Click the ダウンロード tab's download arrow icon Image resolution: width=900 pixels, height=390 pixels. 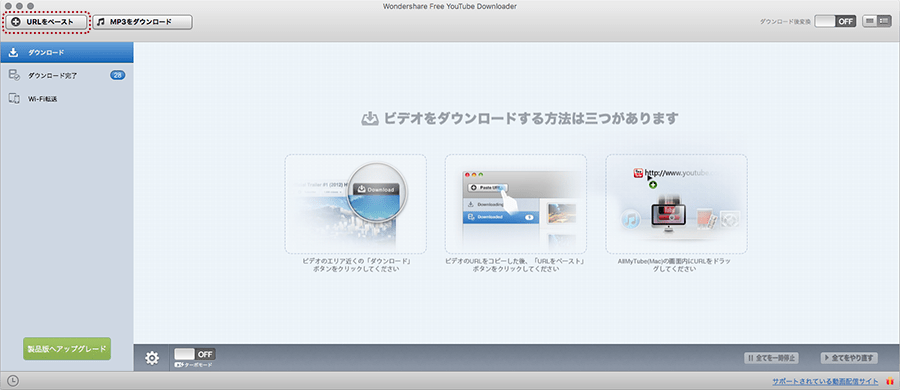pyautogui.click(x=14, y=52)
